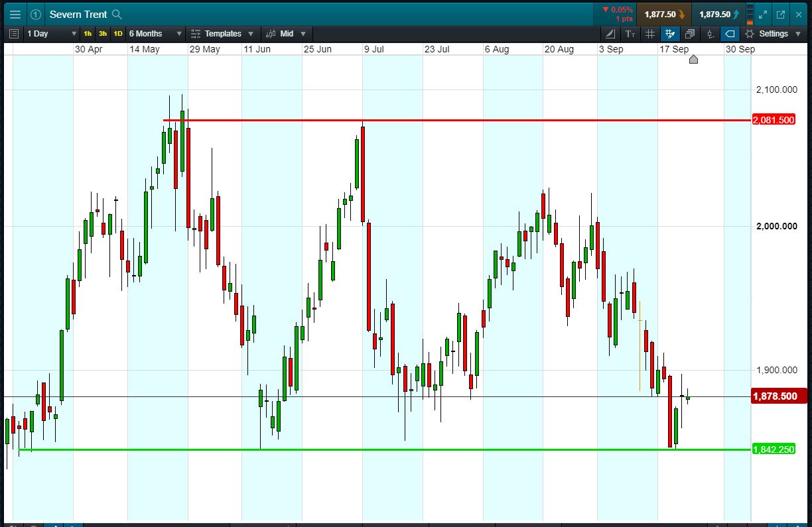
Task: Click the 30 Apr date label
Action: point(88,49)
